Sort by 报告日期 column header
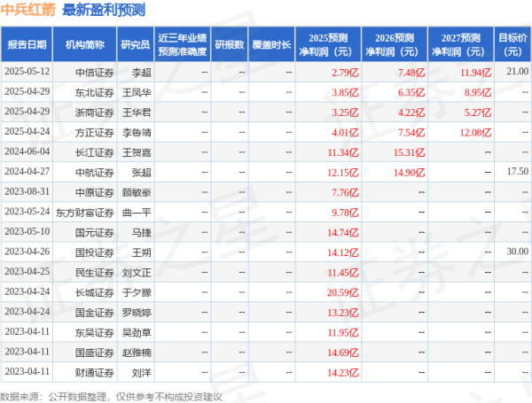The image size is (532, 403). (27, 43)
